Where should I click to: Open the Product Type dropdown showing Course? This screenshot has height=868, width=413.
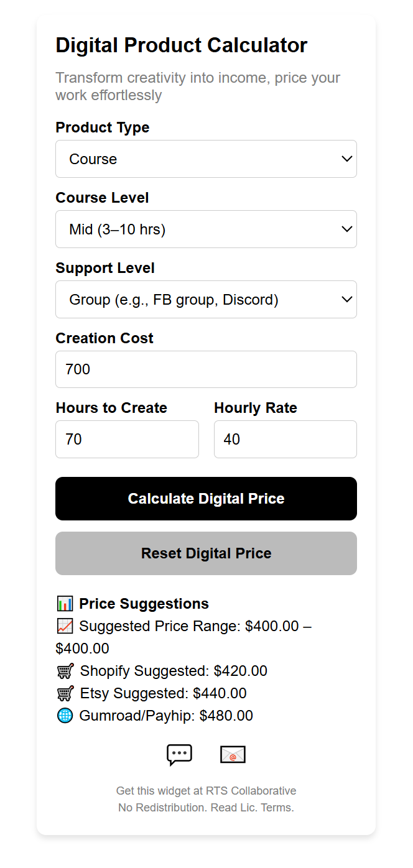click(206, 159)
